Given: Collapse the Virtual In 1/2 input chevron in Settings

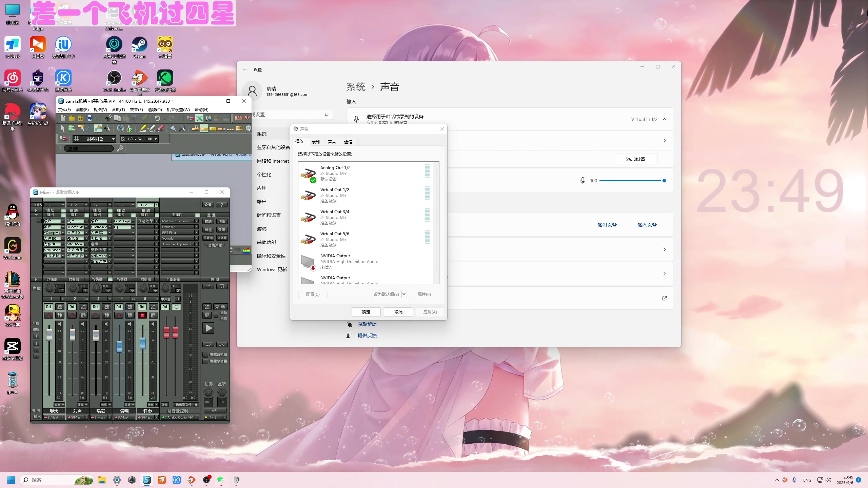Looking at the screenshot, I should [x=665, y=119].
